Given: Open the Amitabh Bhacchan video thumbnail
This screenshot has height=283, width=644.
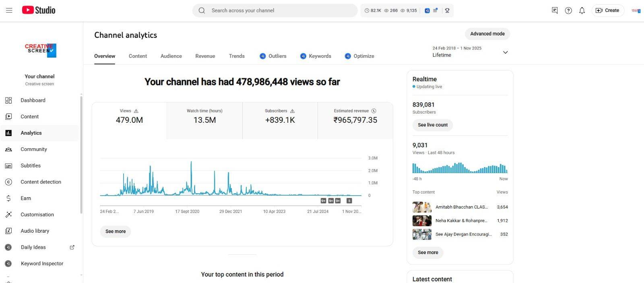Looking at the screenshot, I should 422,207.
